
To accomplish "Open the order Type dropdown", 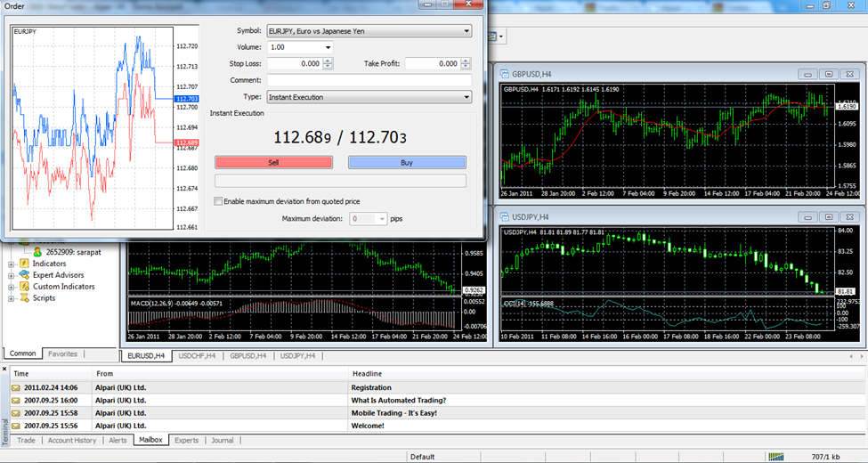I will pos(466,97).
